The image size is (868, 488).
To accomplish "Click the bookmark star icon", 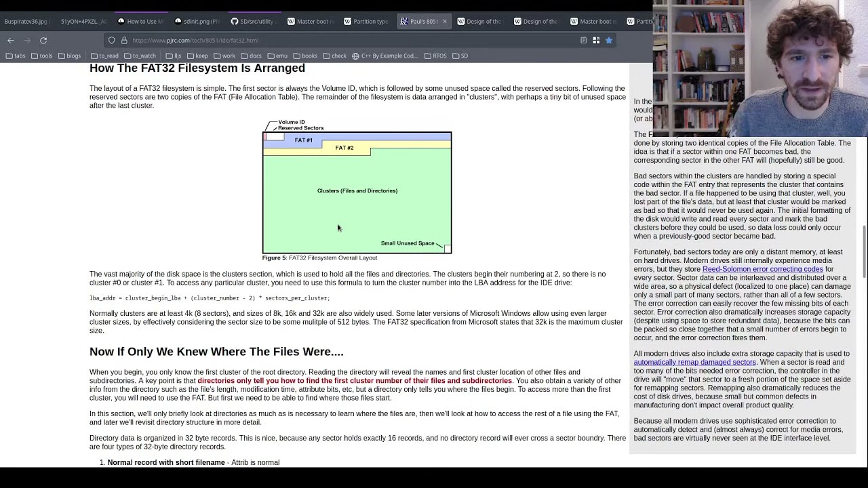I will [609, 41].
